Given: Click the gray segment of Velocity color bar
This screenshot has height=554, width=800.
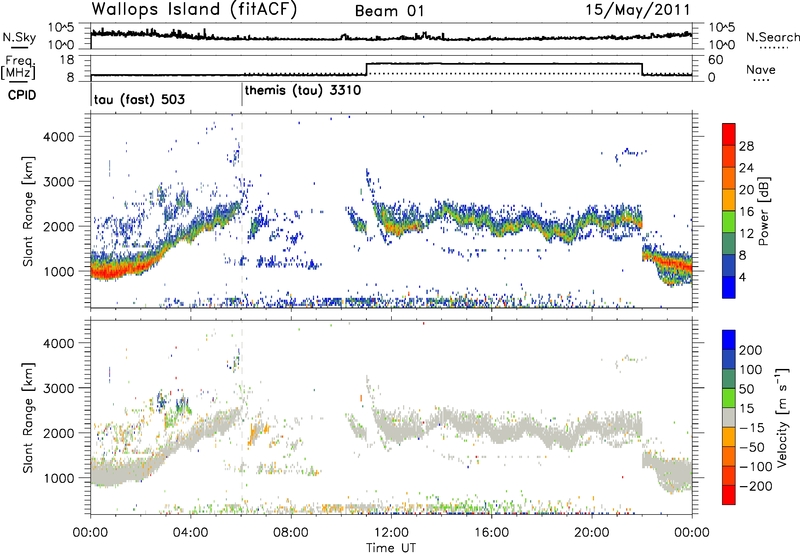Looking at the screenshot, I should click(729, 418).
